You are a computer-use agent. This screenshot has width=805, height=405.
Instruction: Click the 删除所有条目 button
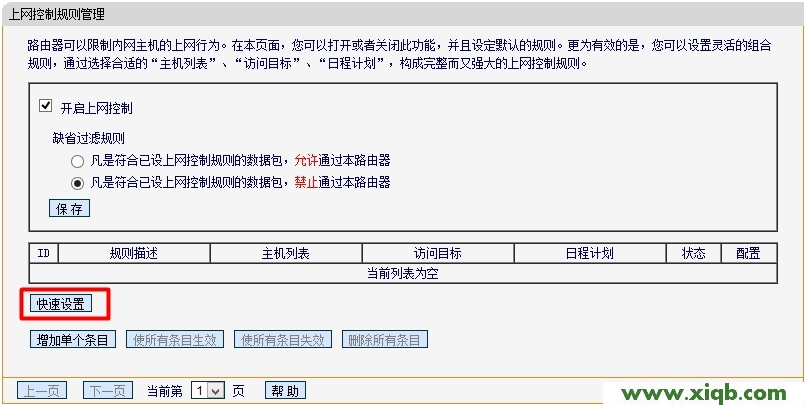point(385,340)
